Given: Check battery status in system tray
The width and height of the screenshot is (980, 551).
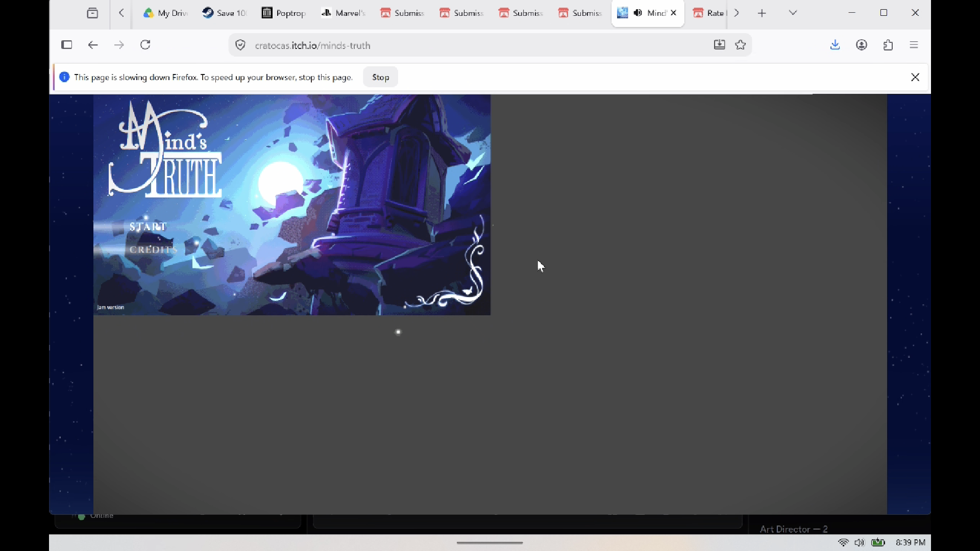Looking at the screenshot, I should [x=878, y=542].
